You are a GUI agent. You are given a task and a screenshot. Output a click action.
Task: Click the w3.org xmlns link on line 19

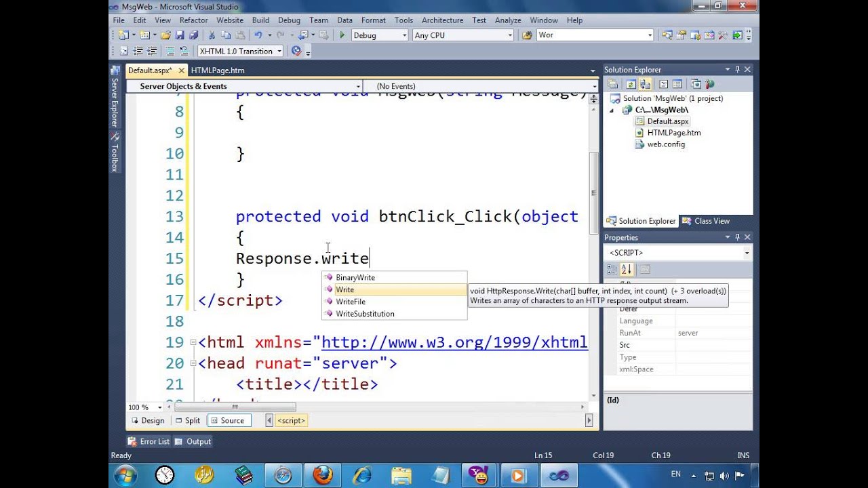(x=454, y=342)
